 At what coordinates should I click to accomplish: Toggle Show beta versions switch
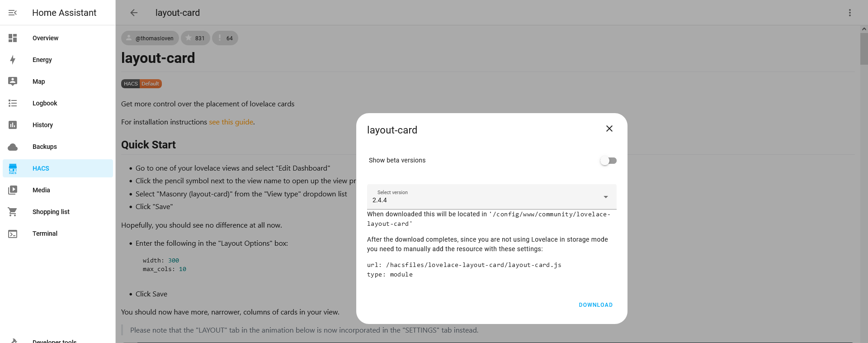(608, 161)
